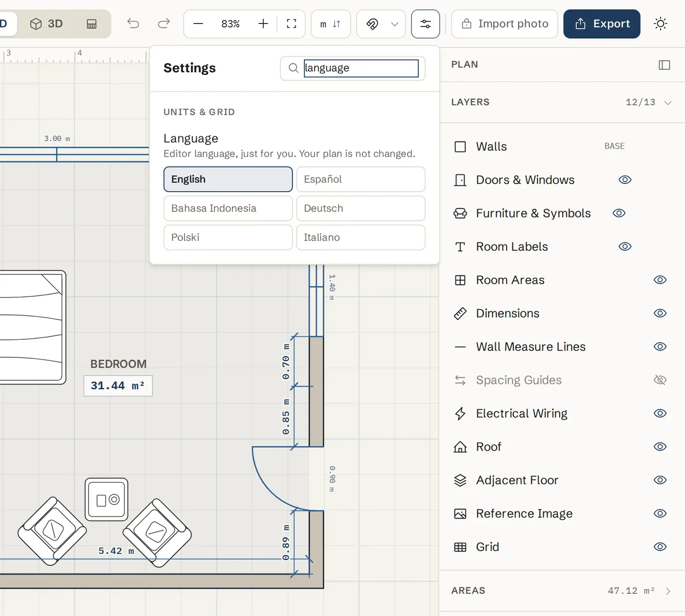This screenshot has height=616, width=685.
Task: Hide the Reference Image layer
Action: [x=660, y=513]
